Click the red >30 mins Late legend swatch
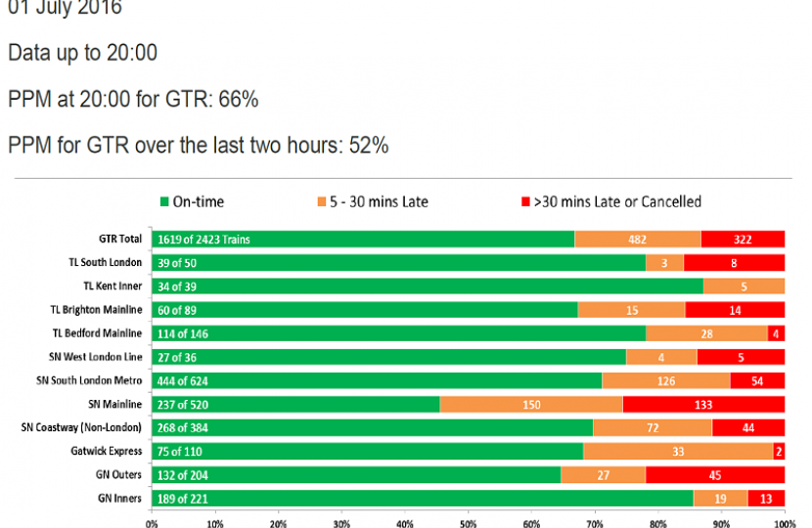 [523, 202]
